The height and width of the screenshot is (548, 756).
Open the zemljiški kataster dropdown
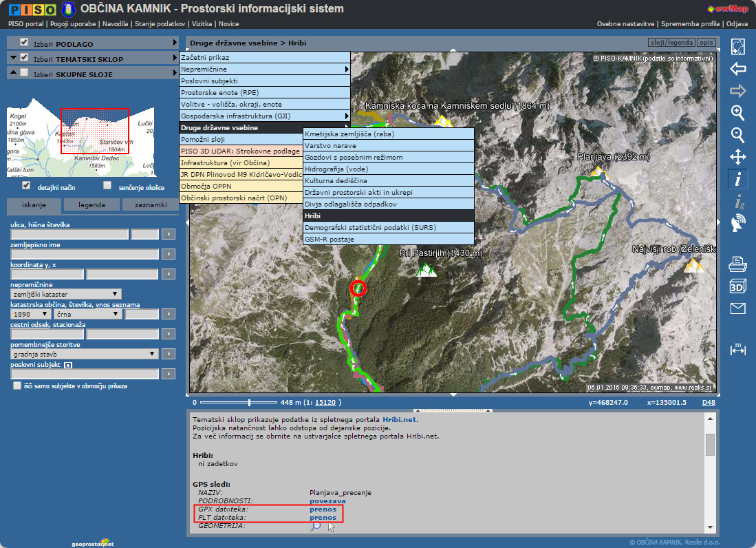(65, 294)
